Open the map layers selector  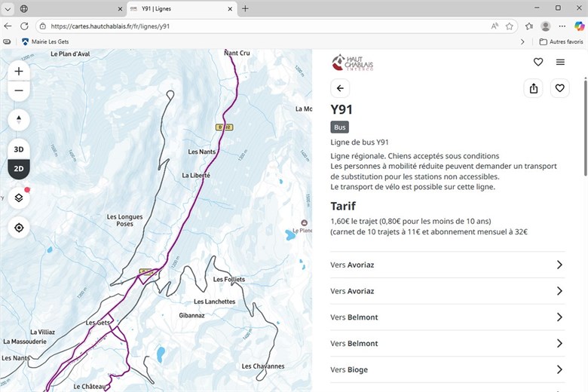[19, 198]
